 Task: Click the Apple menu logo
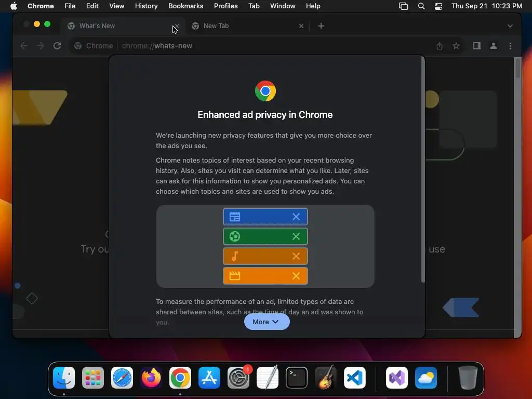pyautogui.click(x=14, y=6)
